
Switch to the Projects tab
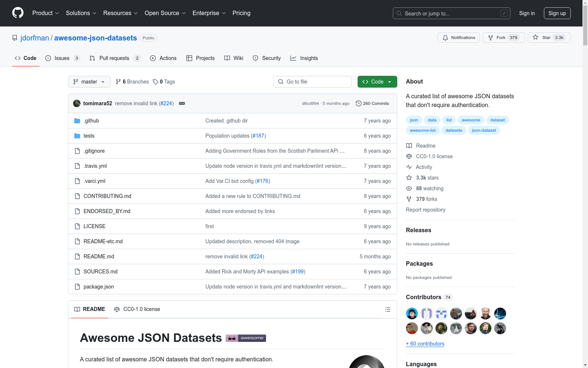(201, 58)
